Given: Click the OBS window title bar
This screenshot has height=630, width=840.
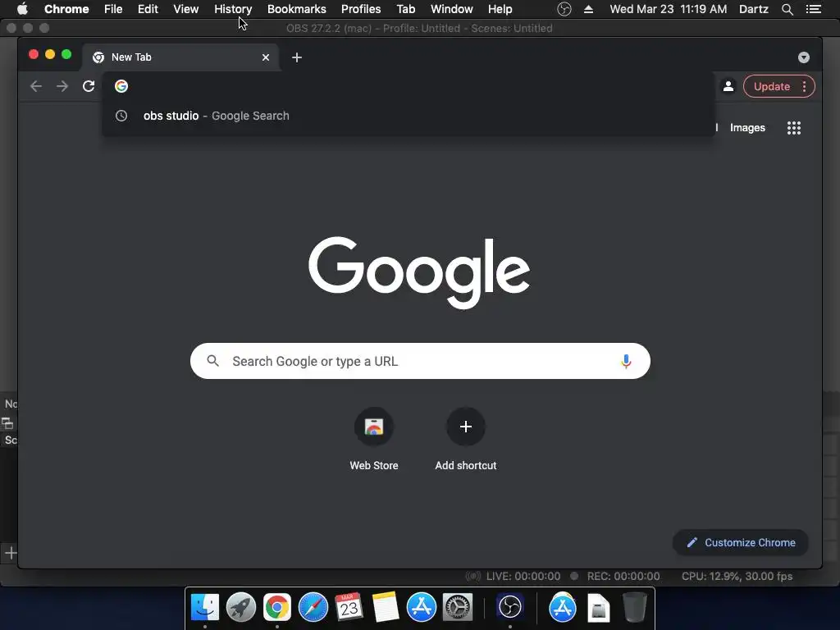Looking at the screenshot, I should pos(419,29).
